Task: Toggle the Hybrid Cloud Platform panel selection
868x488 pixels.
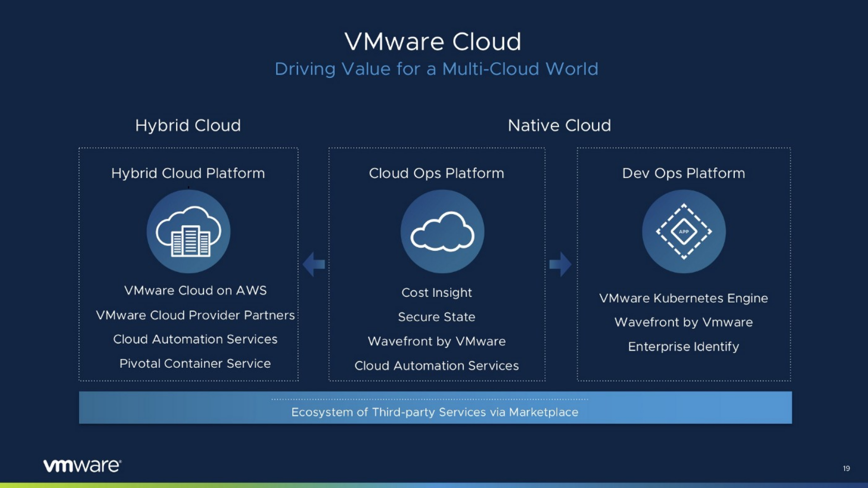Action: click(189, 173)
